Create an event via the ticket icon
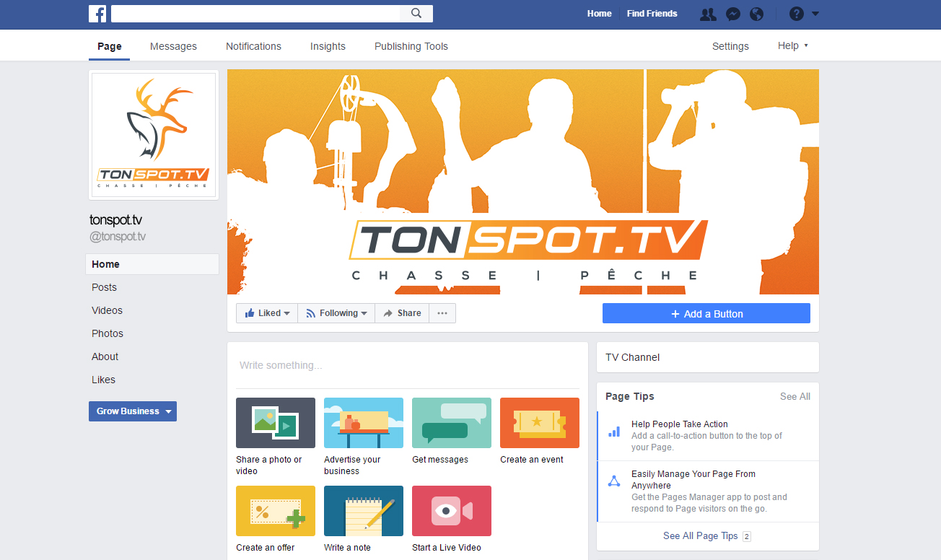The height and width of the screenshot is (560, 941). 539,422
